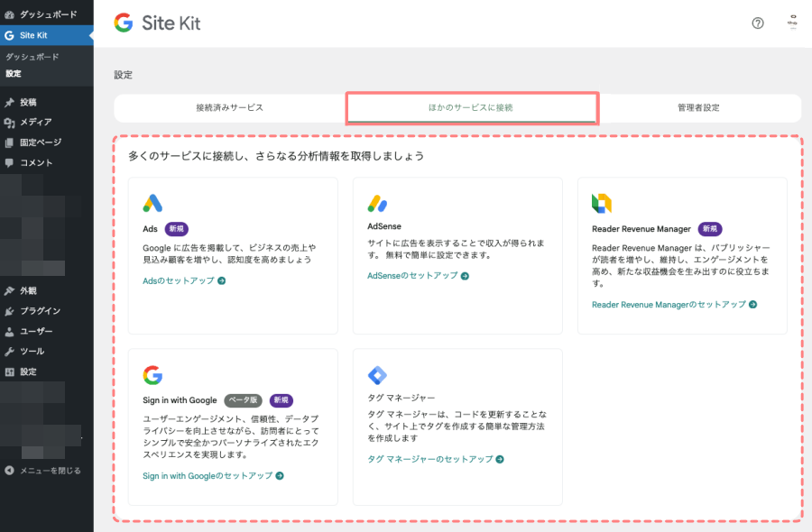Select 設定 under the Site Kit submenu

coord(14,73)
